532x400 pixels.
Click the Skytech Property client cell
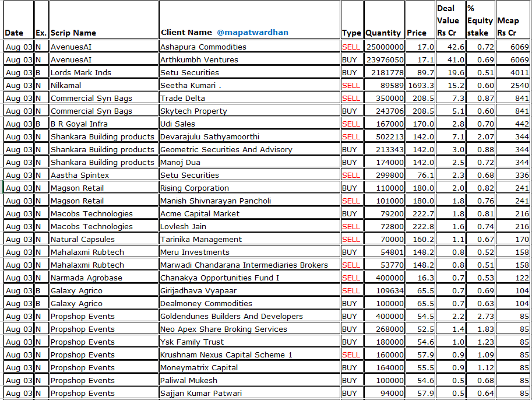pyautogui.click(x=249, y=111)
